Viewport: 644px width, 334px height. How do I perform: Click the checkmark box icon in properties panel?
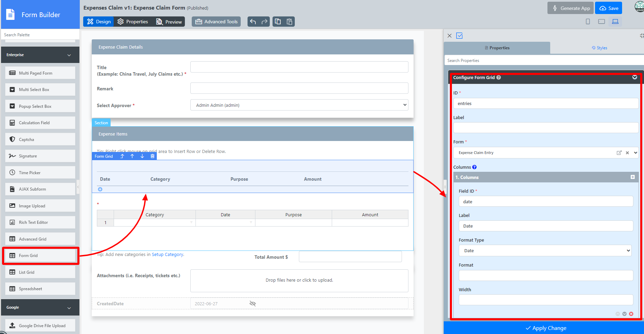(459, 36)
